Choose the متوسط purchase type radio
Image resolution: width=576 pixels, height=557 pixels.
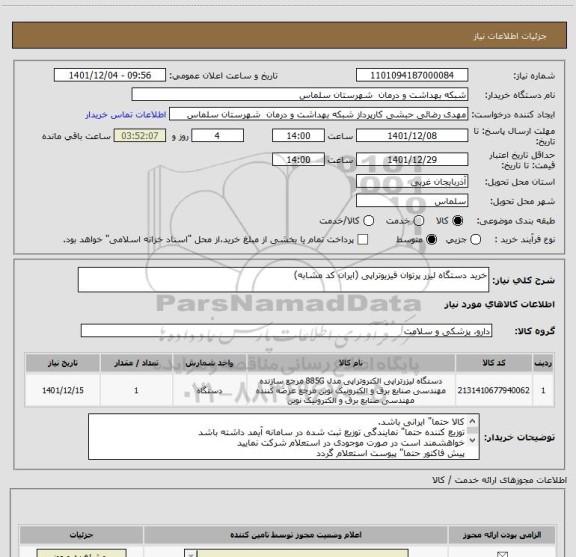pos(431,240)
